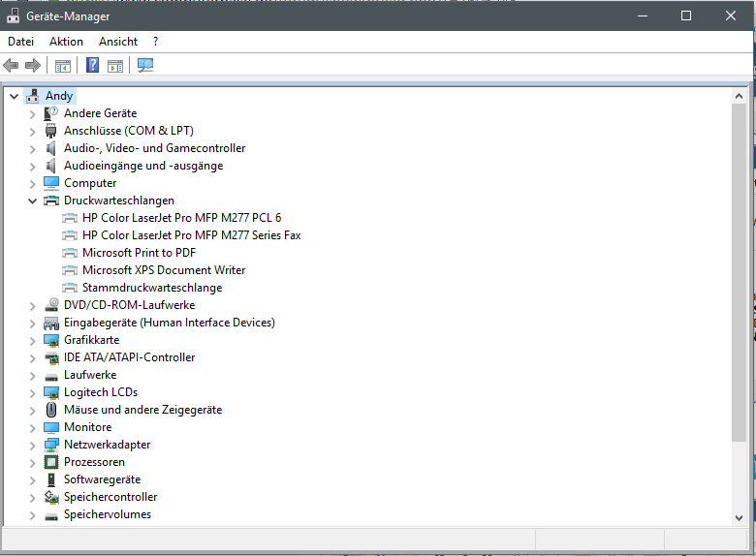
Task: Click the DVD/CD-ROM-Laufwerke disc icon
Action: [51, 305]
